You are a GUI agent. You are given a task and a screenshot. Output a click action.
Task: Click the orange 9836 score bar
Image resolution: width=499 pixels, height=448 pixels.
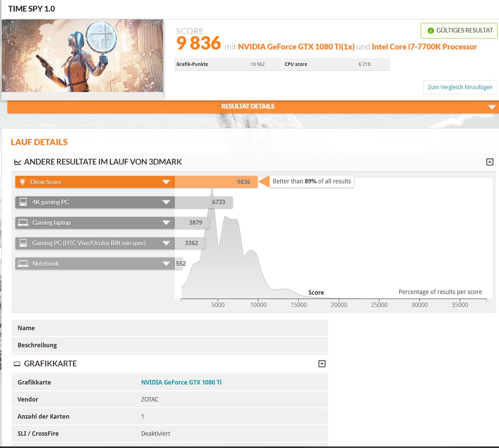click(x=216, y=182)
